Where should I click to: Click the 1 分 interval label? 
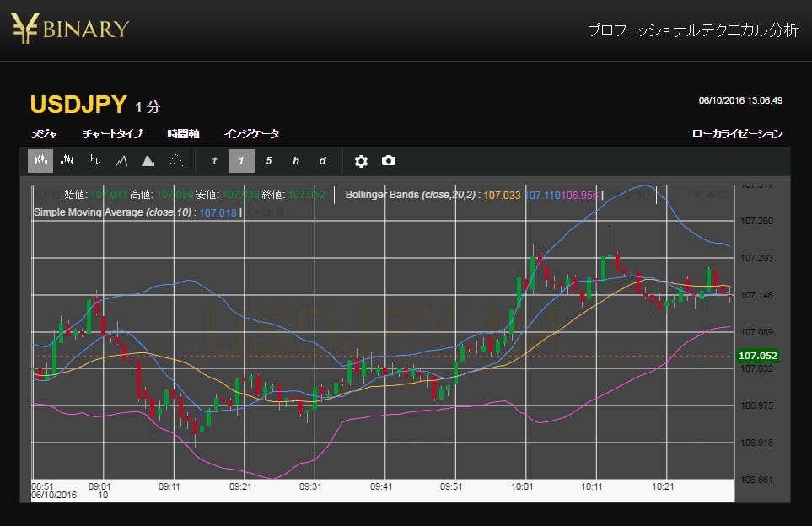(x=148, y=107)
